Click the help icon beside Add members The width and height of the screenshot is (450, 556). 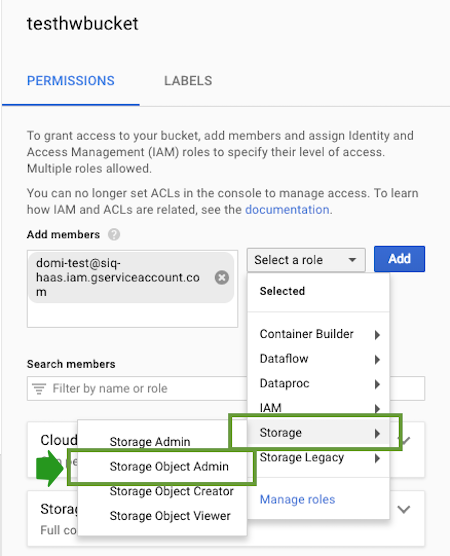point(114,234)
